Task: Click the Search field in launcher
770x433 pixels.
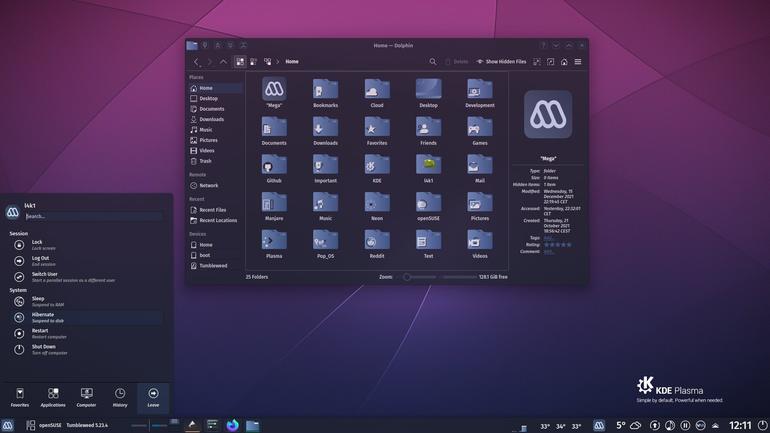Action: [x=93, y=216]
